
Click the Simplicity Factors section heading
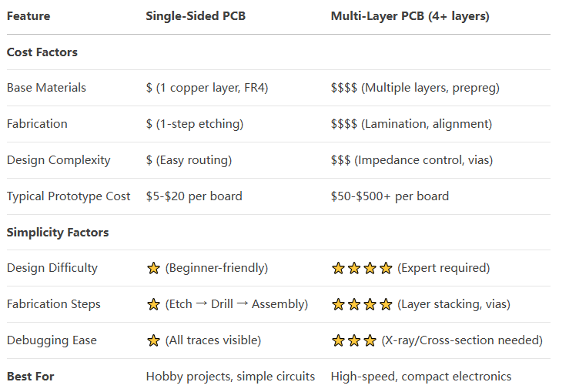(58, 232)
